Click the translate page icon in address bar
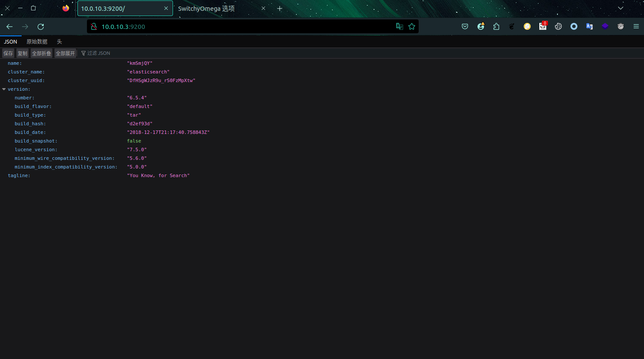644x359 pixels. 400,26
